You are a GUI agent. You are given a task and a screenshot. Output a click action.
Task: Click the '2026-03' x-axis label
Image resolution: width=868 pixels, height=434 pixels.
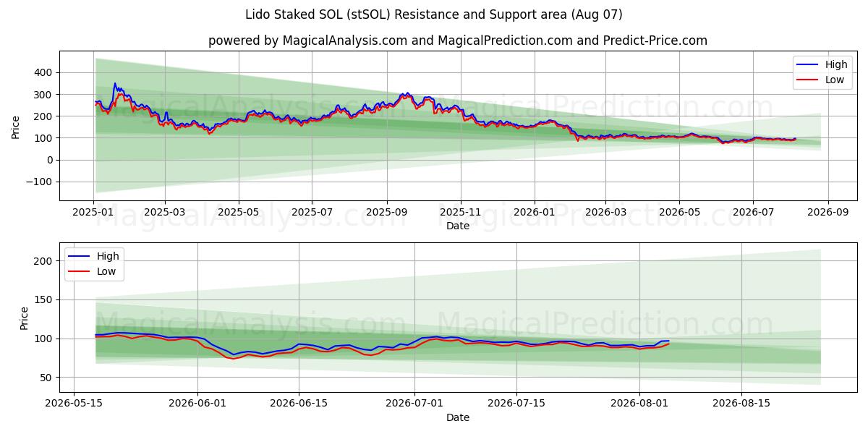605,212
